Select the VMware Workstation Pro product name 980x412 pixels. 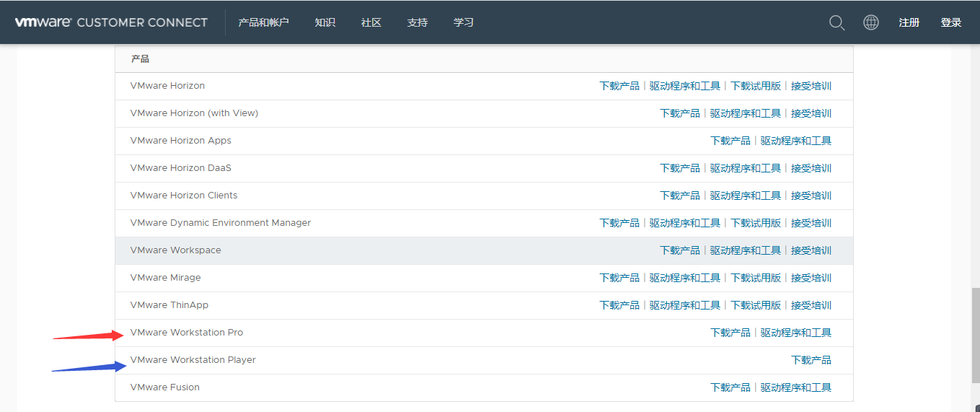point(187,333)
